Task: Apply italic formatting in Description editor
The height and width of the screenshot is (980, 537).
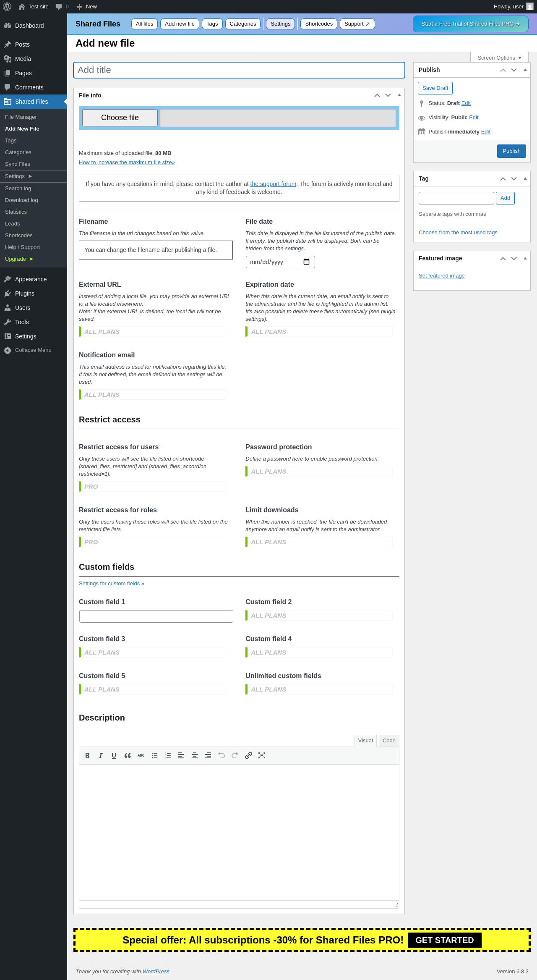Action: (101, 755)
